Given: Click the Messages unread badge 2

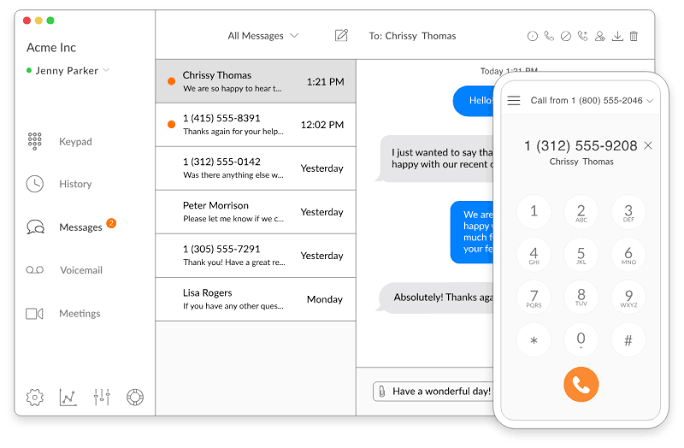Looking at the screenshot, I should pyautogui.click(x=111, y=223).
